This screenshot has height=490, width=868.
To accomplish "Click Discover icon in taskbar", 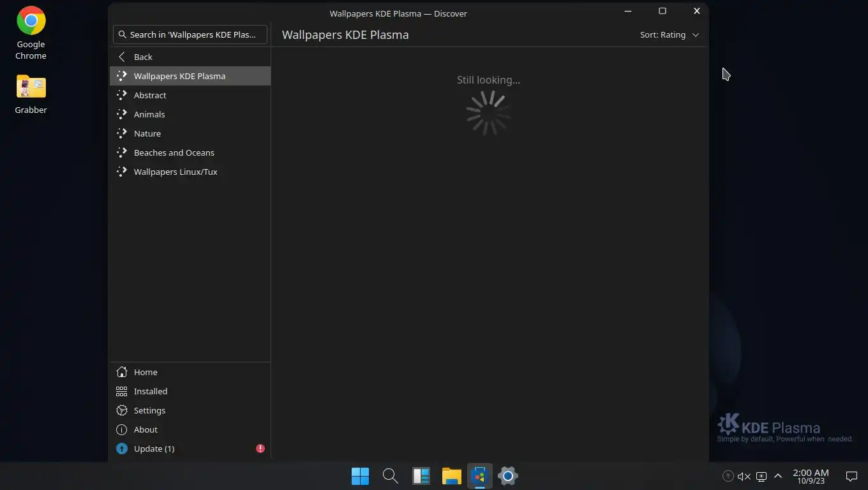I will coord(480,476).
